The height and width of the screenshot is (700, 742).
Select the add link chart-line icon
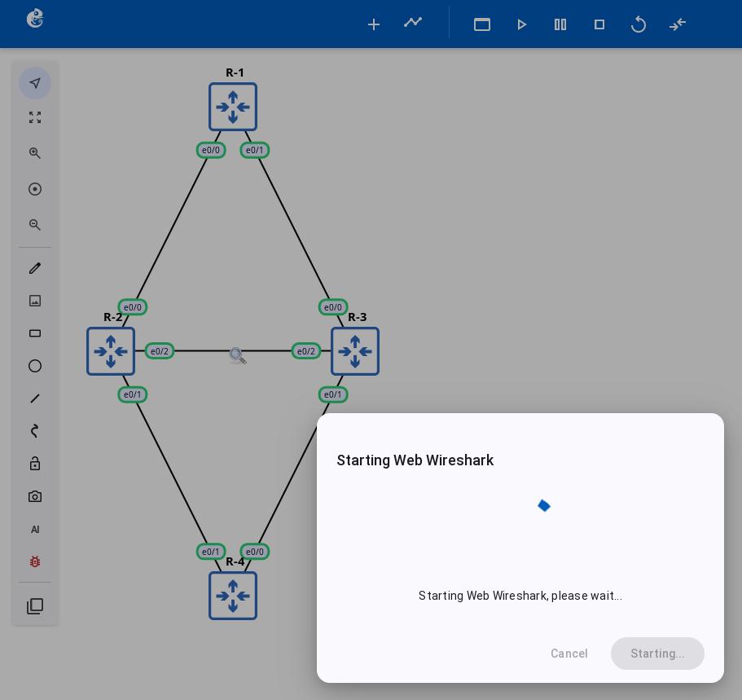[x=413, y=22]
